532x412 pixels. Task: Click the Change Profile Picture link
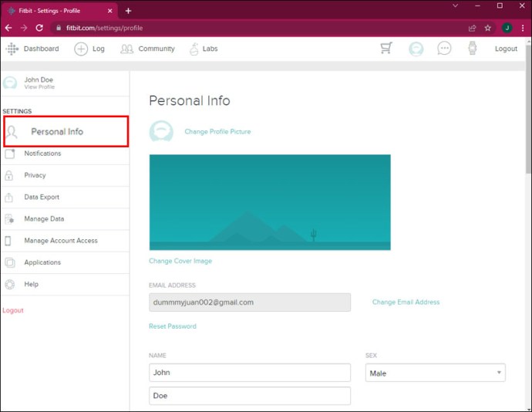coord(217,131)
